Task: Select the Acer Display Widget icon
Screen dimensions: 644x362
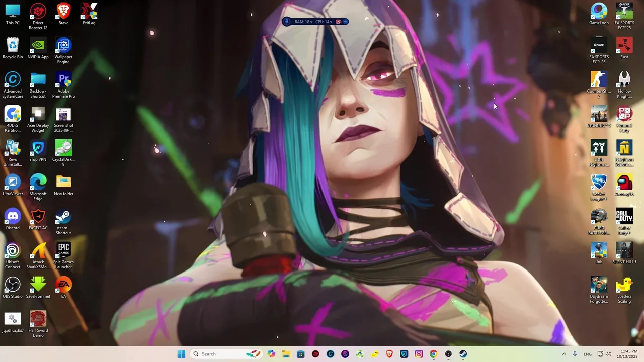Action: 38,119
